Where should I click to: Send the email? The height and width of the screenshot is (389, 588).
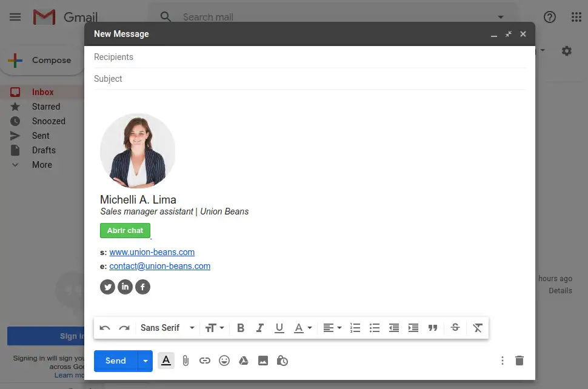[x=115, y=361]
